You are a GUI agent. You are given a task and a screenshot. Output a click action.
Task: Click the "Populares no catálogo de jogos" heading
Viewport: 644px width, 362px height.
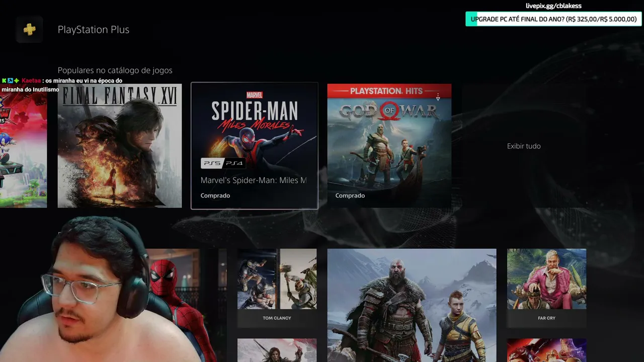[115, 70]
